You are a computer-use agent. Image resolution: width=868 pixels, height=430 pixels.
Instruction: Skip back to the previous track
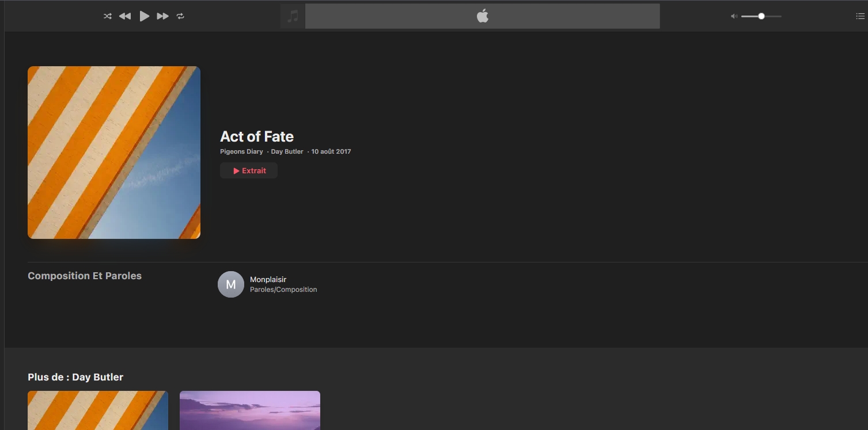(125, 16)
